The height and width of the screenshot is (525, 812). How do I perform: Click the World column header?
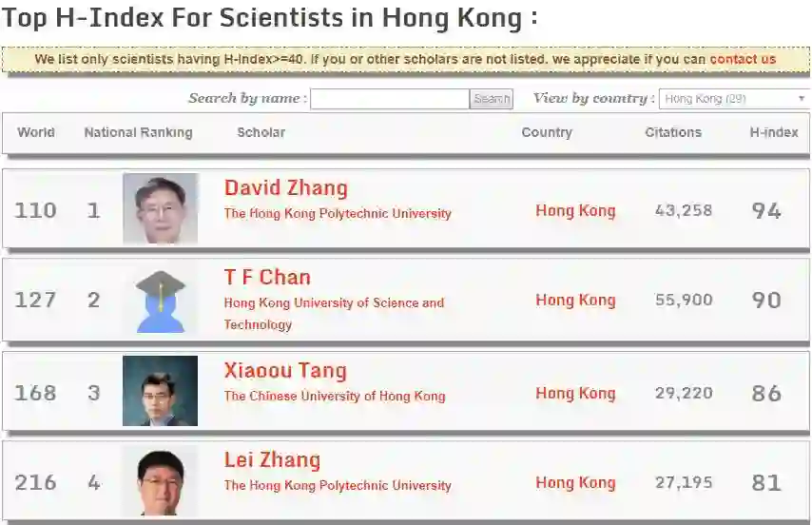pos(36,132)
